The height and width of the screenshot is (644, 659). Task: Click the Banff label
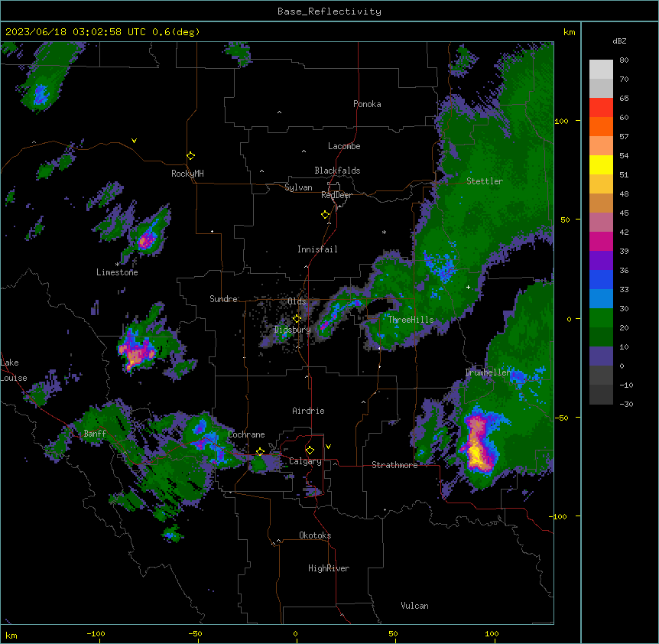pyautogui.click(x=95, y=434)
